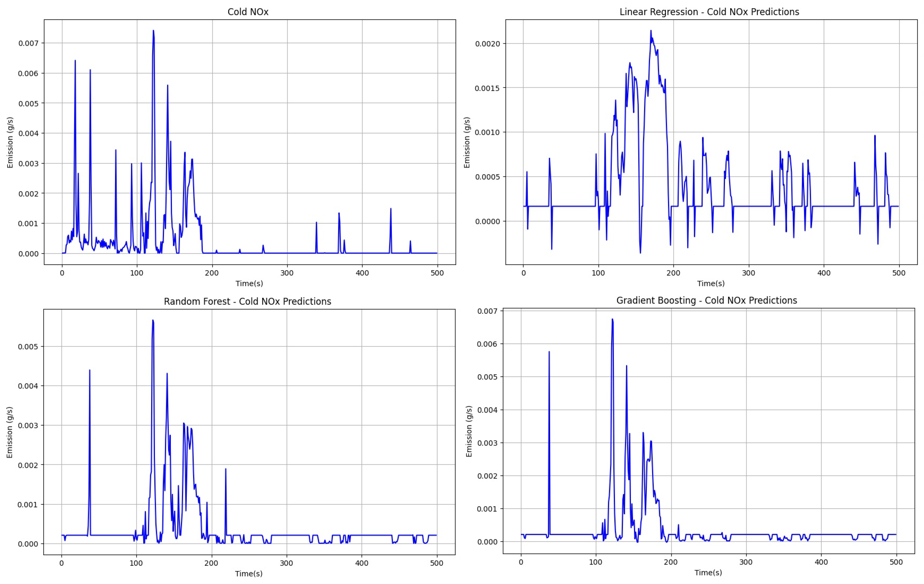
Task: Click the tallest peak in Cold NOx plot
Action: [x=153, y=31]
